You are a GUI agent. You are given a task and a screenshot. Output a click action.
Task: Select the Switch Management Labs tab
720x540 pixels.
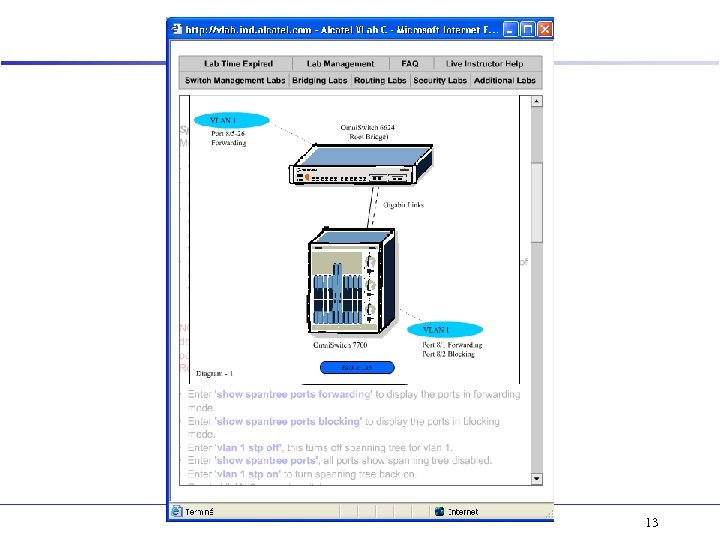[x=235, y=80]
